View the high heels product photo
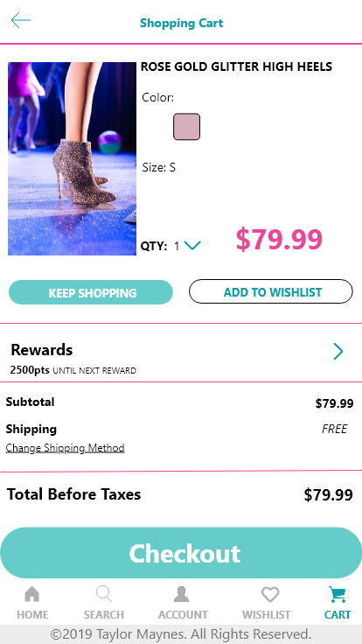362x644 pixels. [73, 159]
